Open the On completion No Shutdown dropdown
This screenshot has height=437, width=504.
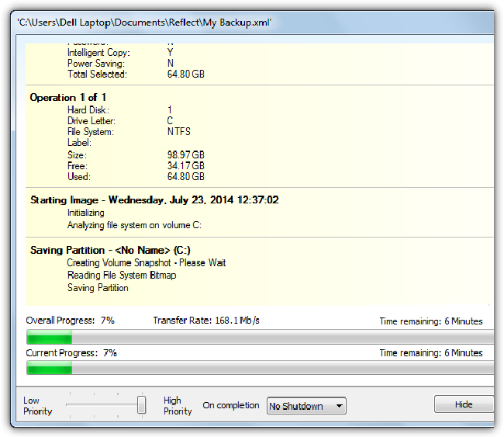[x=306, y=406]
